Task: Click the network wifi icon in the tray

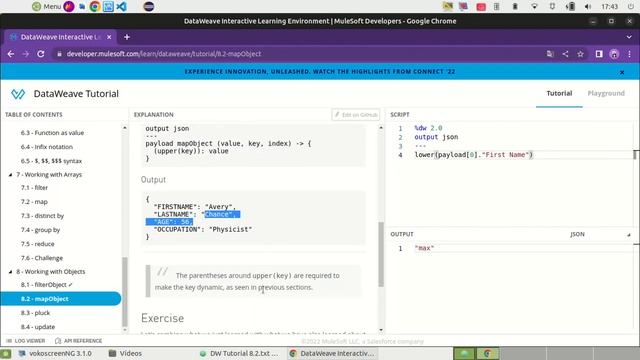Action: pyautogui.click(x=534, y=7)
